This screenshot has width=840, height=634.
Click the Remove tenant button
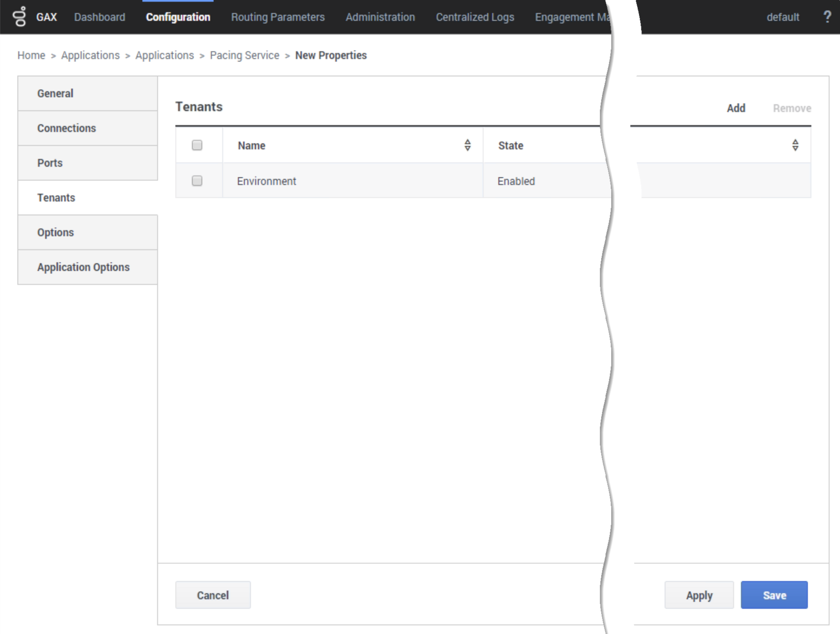(792, 108)
